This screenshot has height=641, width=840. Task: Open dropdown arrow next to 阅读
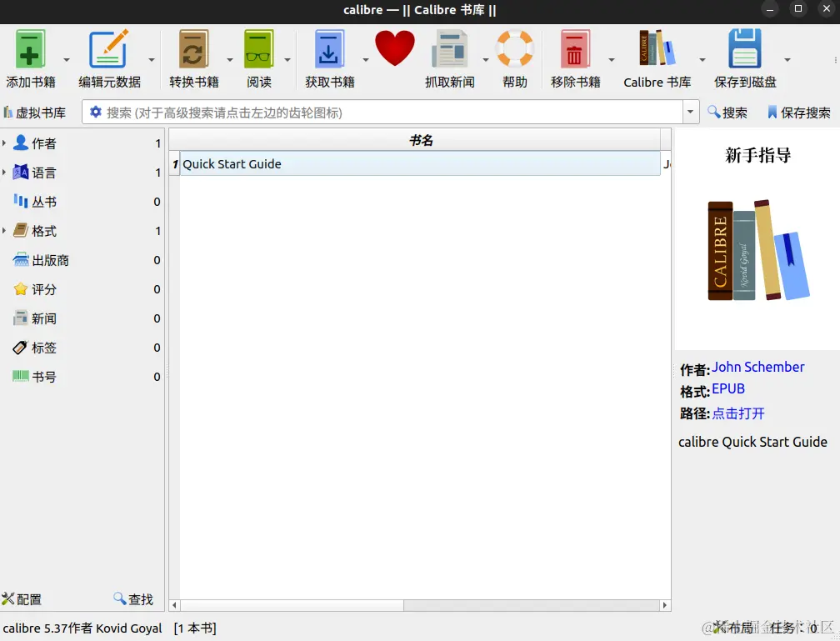(x=287, y=59)
